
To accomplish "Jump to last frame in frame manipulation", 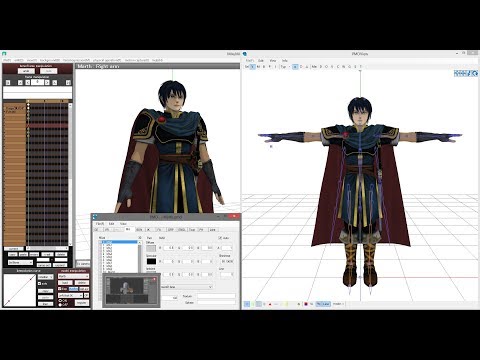I will pyautogui.click(x=68, y=82).
